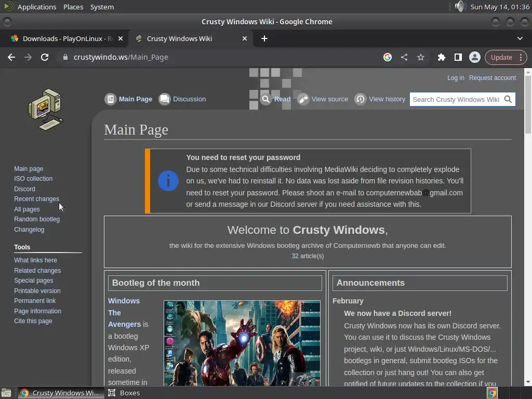Click the address bar URL field
This screenshot has width=532, height=399.
(217, 57)
